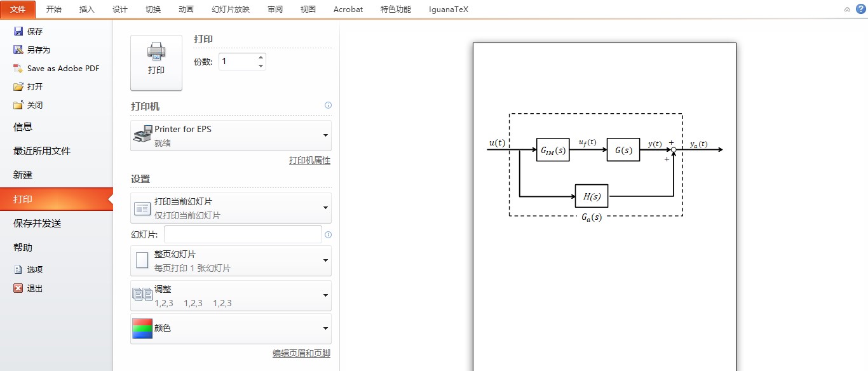Switch to the Insert (插入) ribbon tab
Viewport: 868px width, 371px height.
86,9
